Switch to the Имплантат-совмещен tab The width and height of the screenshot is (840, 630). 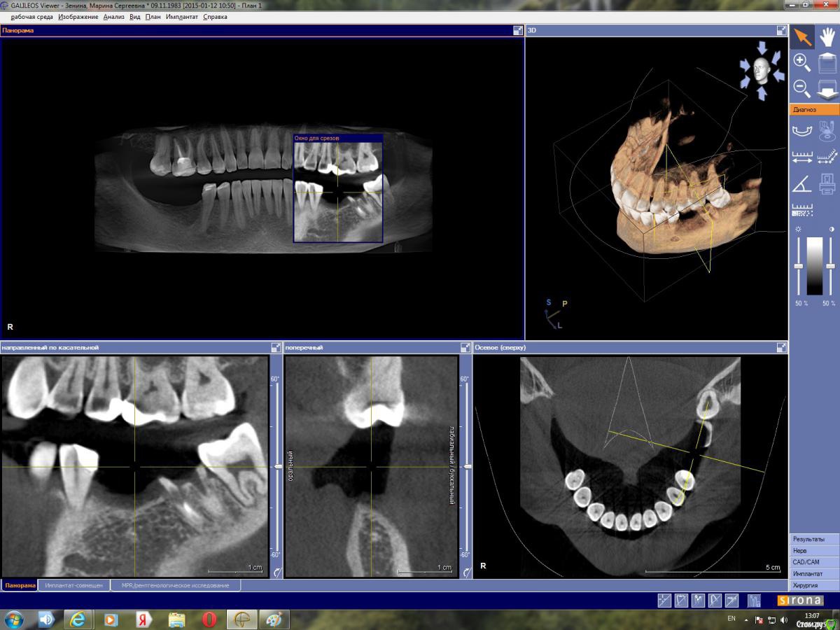[73, 585]
